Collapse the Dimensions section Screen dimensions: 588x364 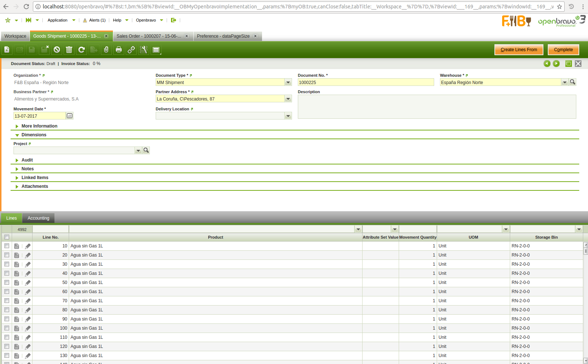point(34,135)
